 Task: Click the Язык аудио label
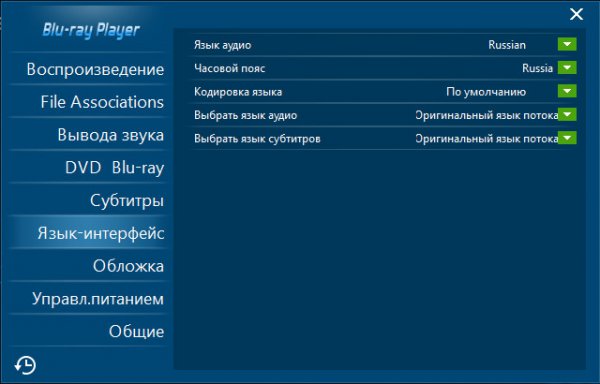point(222,45)
